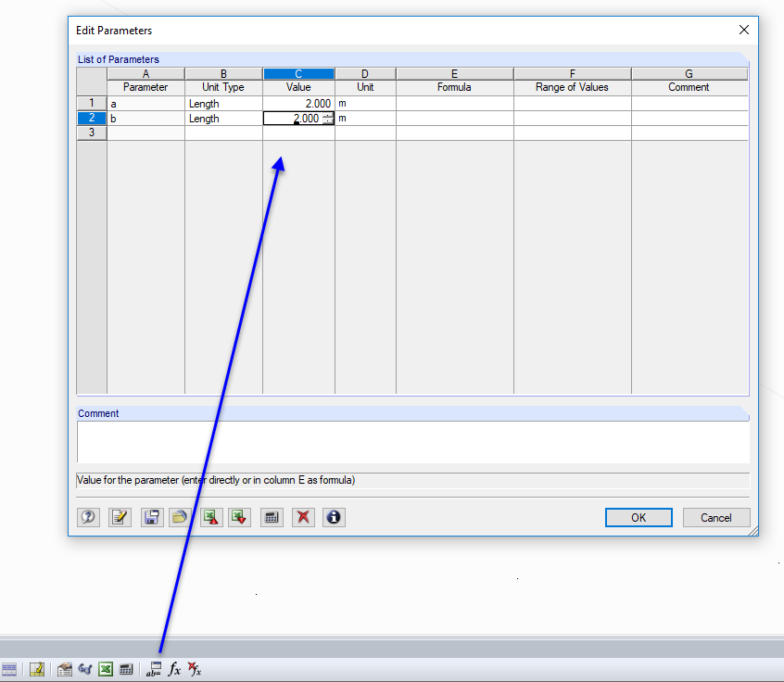Confirm changes with the OK button
This screenshot has width=784, height=682.
click(639, 517)
